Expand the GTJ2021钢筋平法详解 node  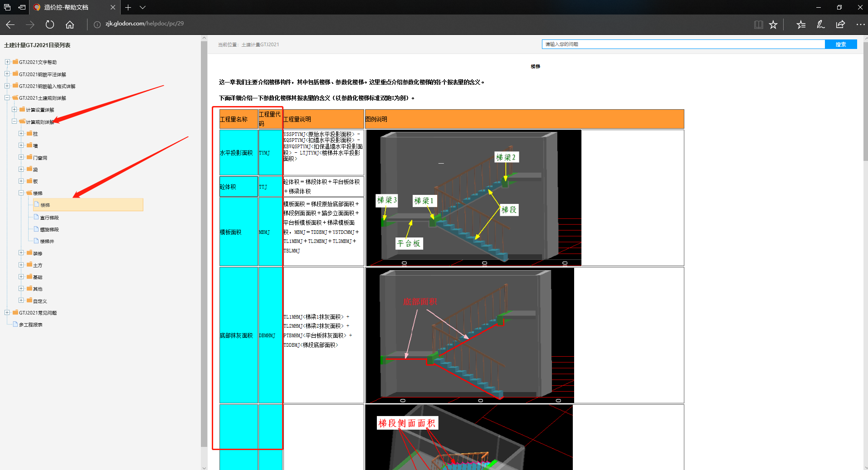point(7,74)
